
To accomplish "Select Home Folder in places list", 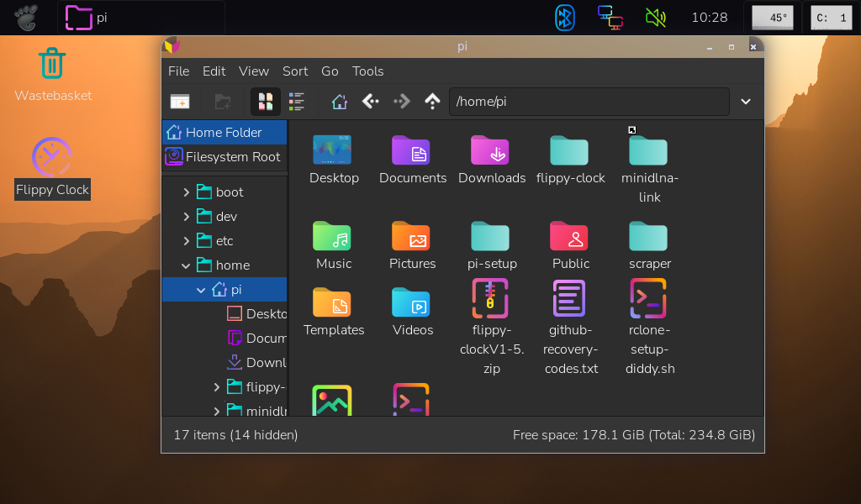I will point(224,132).
